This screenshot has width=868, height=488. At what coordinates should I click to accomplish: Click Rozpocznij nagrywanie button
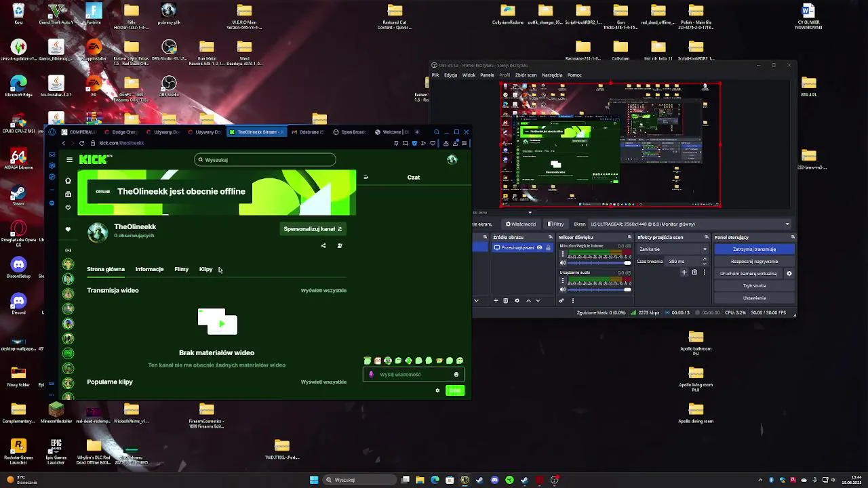754,261
